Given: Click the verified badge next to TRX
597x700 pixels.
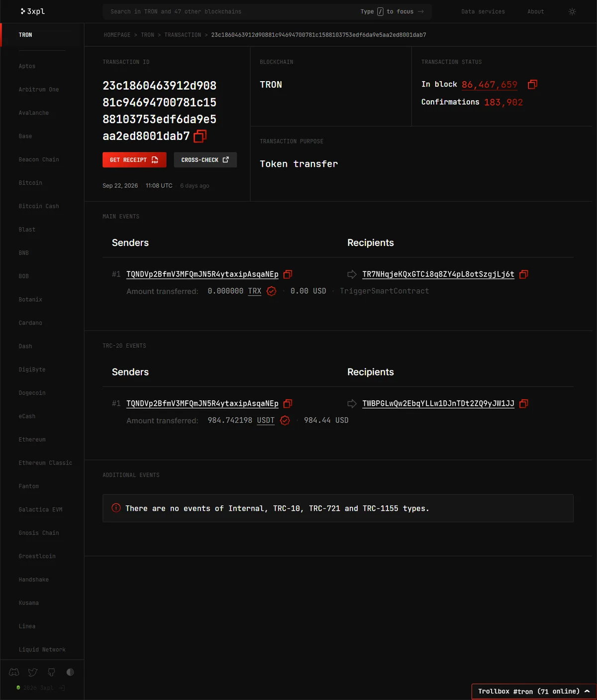Looking at the screenshot, I should pos(271,291).
